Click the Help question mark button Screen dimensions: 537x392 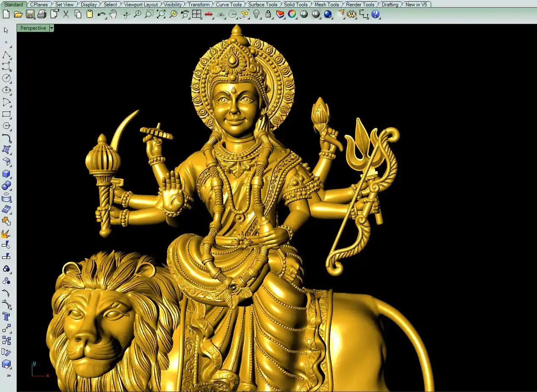click(x=375, y=14)
